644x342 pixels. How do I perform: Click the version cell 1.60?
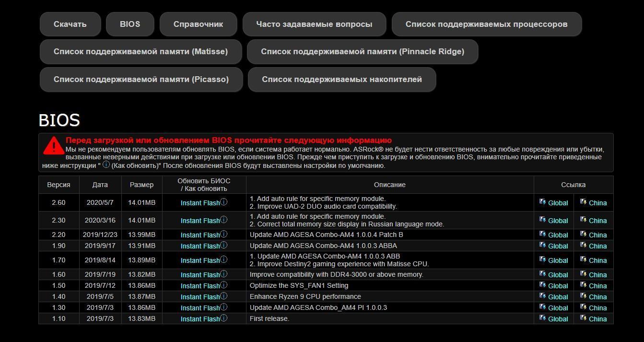click(59, 274)
